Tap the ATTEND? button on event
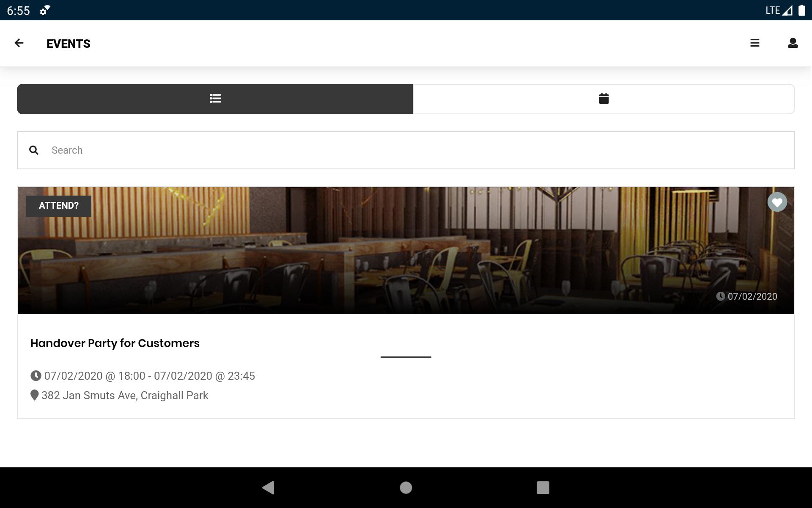The height and width of the screenshot is (508, 812). 59,206
